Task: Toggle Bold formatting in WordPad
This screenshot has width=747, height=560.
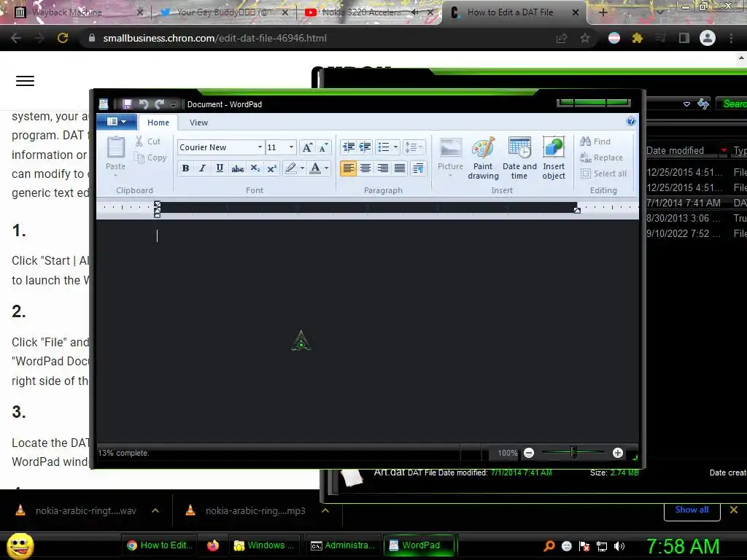Action: (185, 168)
